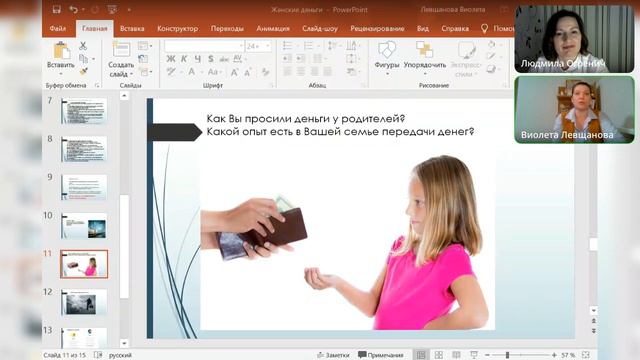Open the Переходы ribbon tab

227,29
